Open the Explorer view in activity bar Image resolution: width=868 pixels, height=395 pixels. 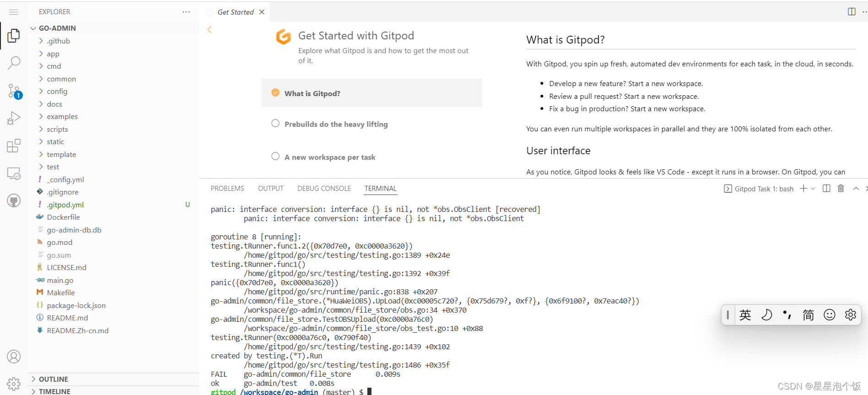pos(14,36)
